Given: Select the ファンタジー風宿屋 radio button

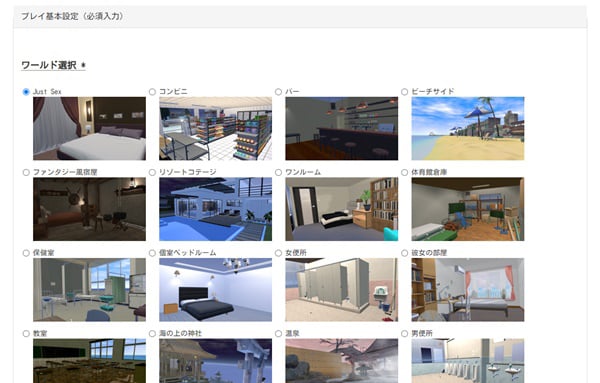Looking at the screenshot, I should tap(26, 173).
